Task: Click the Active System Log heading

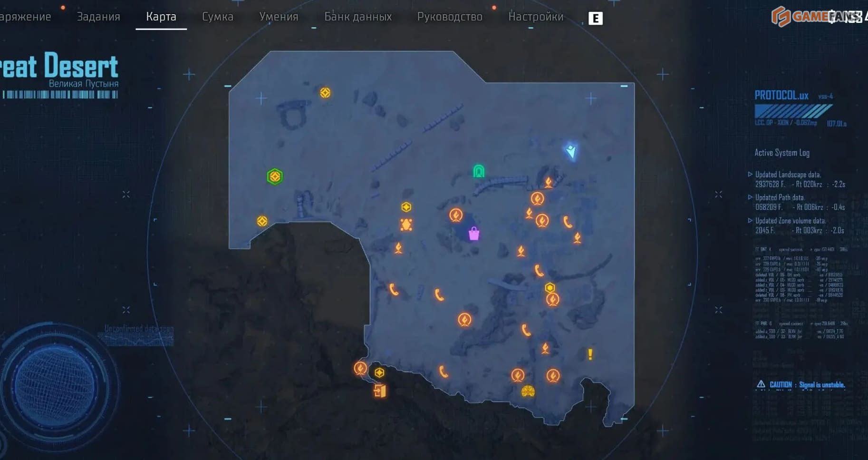Action: click(782, 153)
